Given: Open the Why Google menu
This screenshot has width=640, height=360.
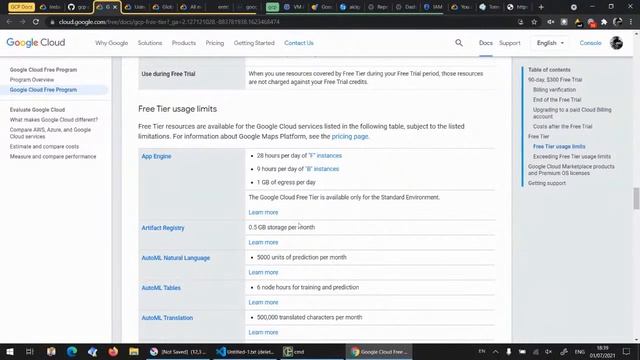Looking at the screenshot, I should 111,43.
